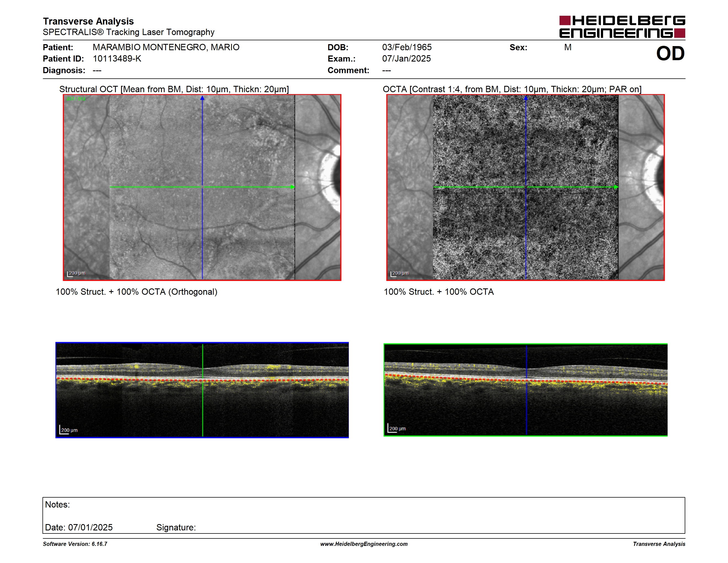Click the green arrowhead on OCTA scan line
Image resolution: width=728 pixels, height=563 pixels.
tap(616, 187)
